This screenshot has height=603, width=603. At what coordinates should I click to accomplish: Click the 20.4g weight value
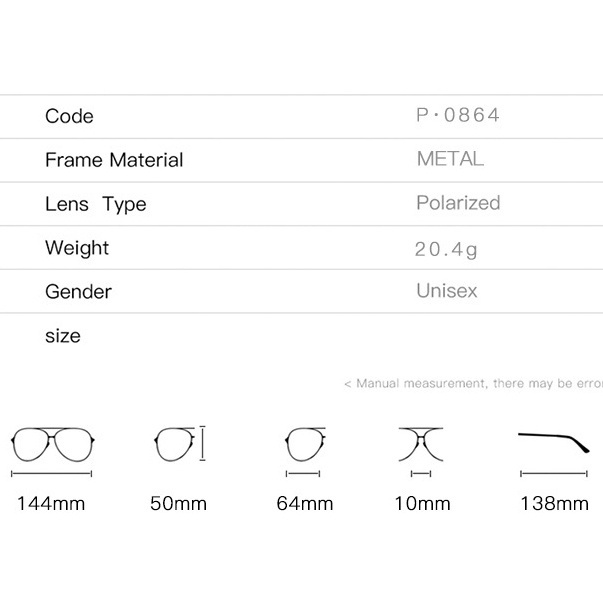pyautogui.click(x=446, y=250)
